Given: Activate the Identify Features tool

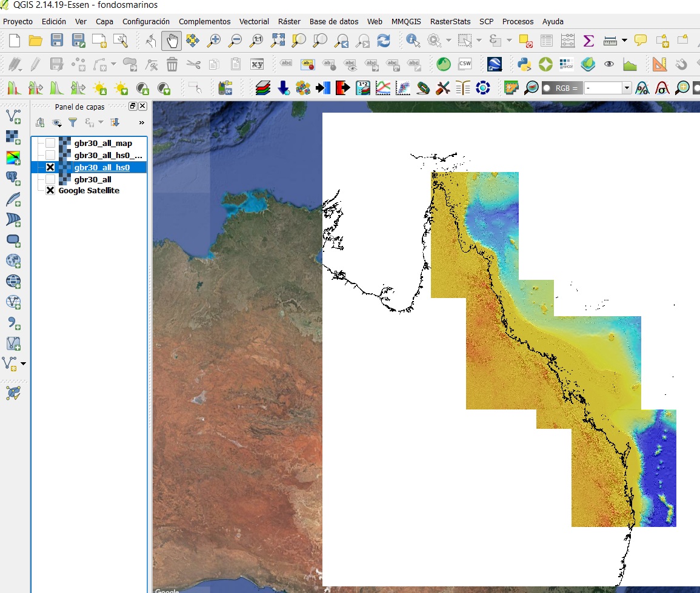Looking at the screenshot, I should click(x=413, y=41).
